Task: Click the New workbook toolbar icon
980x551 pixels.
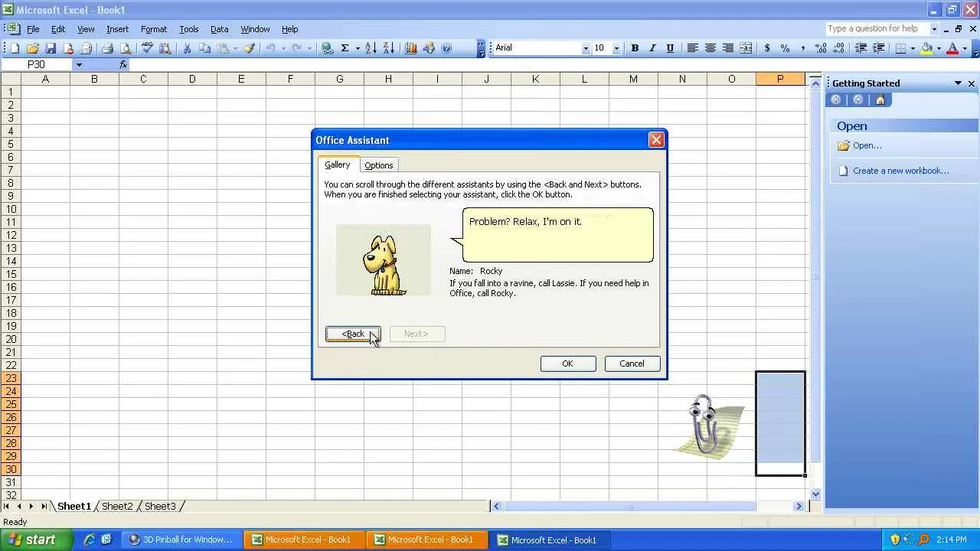Action: click(x=15, y=48)
